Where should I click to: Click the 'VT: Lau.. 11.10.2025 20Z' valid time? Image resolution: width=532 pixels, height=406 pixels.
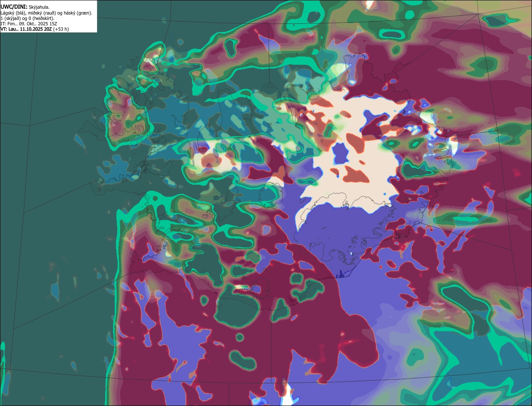26,29
